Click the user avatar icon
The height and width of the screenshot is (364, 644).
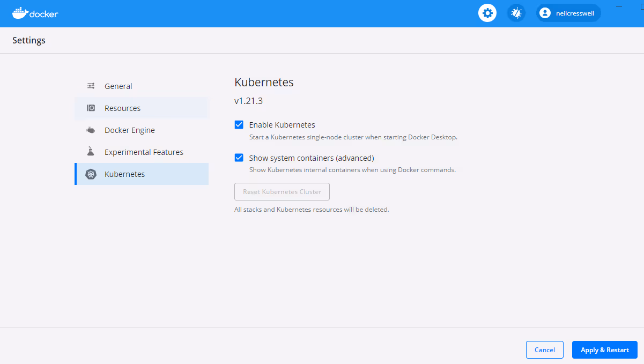coord(545,13)
